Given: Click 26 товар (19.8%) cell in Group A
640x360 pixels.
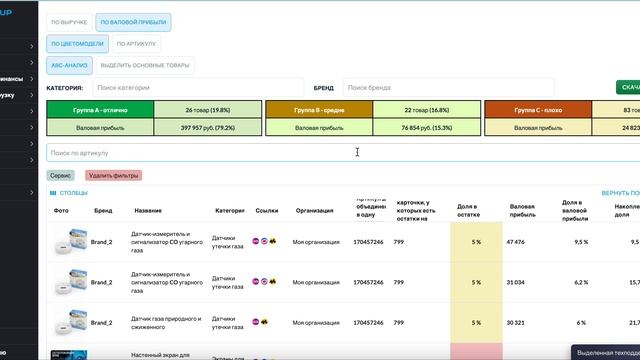Looking at the screenshot, I should (208, 110).
